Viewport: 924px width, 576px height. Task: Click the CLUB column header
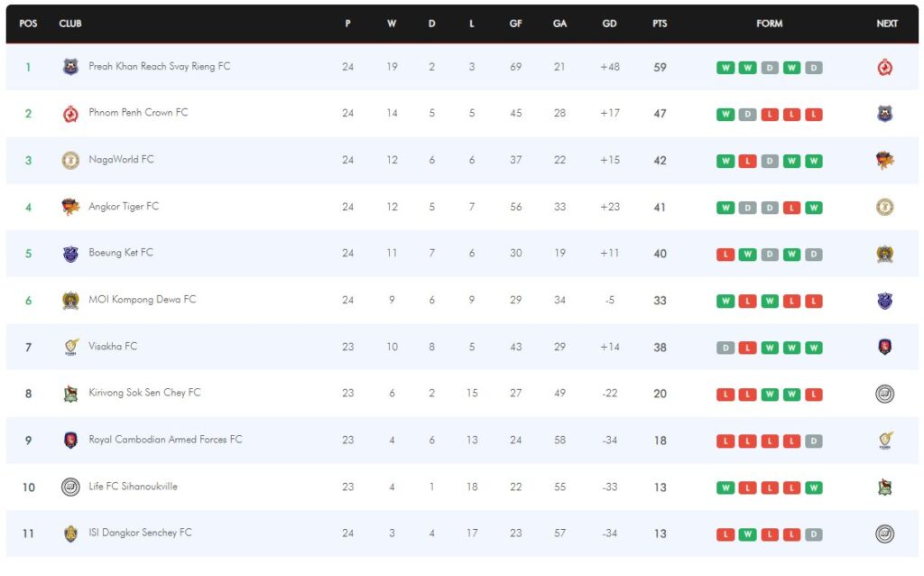point(70,23)
